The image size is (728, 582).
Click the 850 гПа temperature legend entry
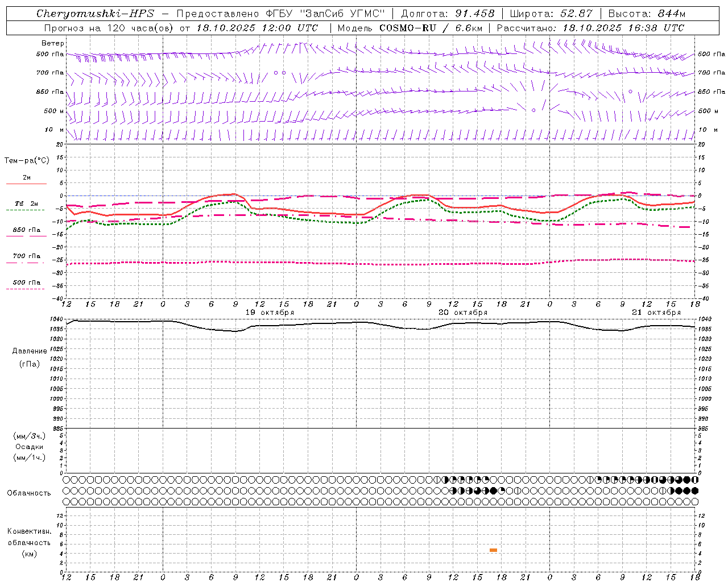click(x=27, y=230)
